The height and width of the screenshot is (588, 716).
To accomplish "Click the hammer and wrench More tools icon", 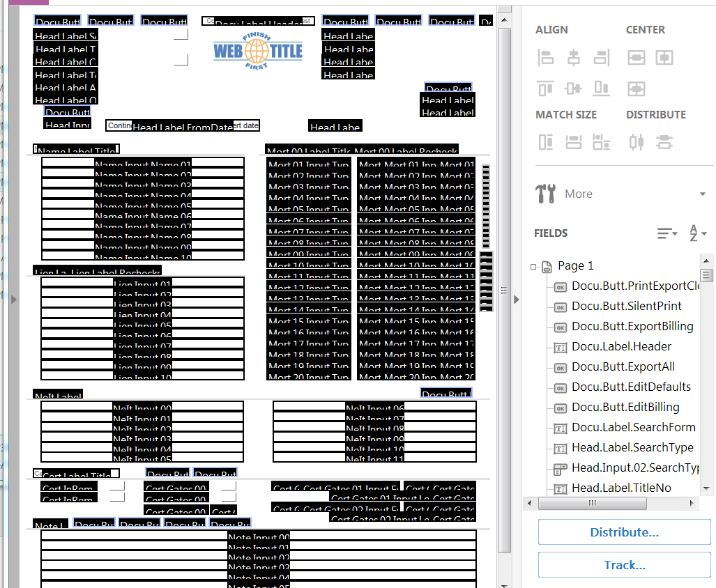I will 546,194.
